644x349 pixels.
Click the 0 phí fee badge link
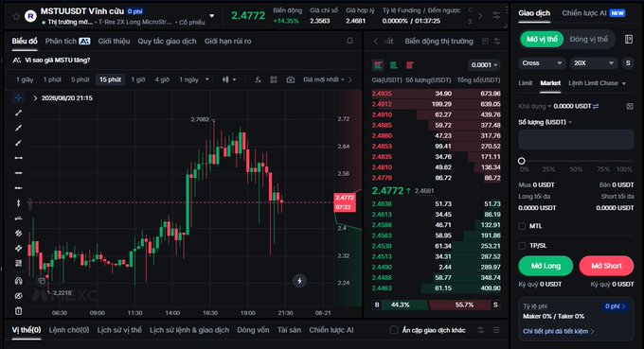pos(615,306)
